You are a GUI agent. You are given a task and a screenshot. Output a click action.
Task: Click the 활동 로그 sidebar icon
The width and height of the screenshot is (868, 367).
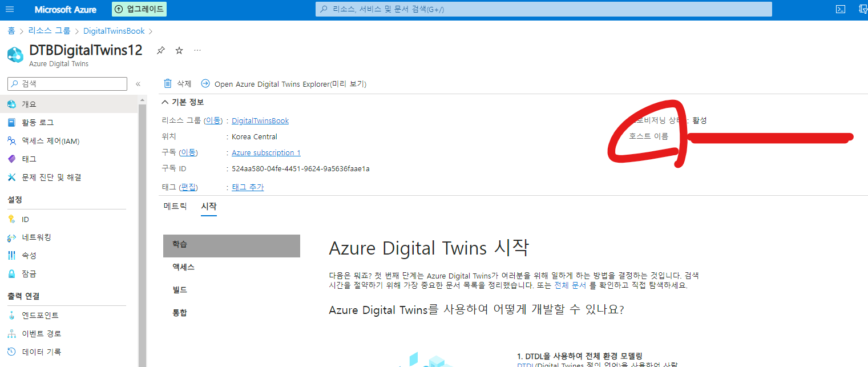[x=11, y=122]
